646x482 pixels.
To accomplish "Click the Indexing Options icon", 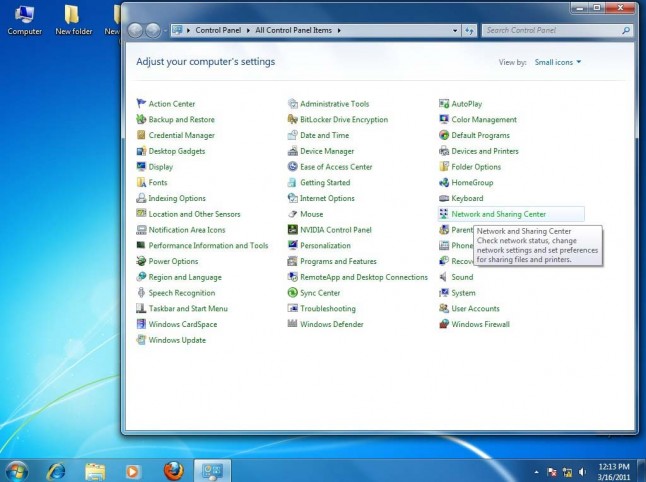I will click(x=141, y=198).
